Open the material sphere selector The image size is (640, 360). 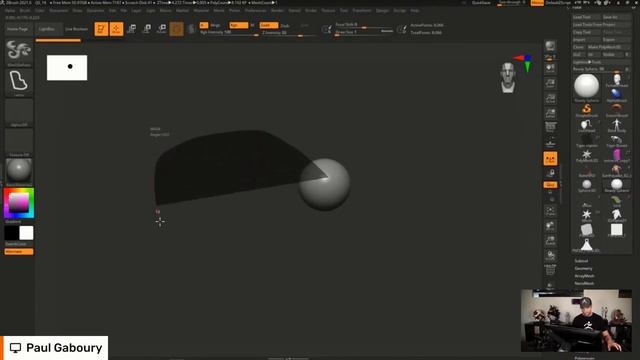tap(19, 171)
